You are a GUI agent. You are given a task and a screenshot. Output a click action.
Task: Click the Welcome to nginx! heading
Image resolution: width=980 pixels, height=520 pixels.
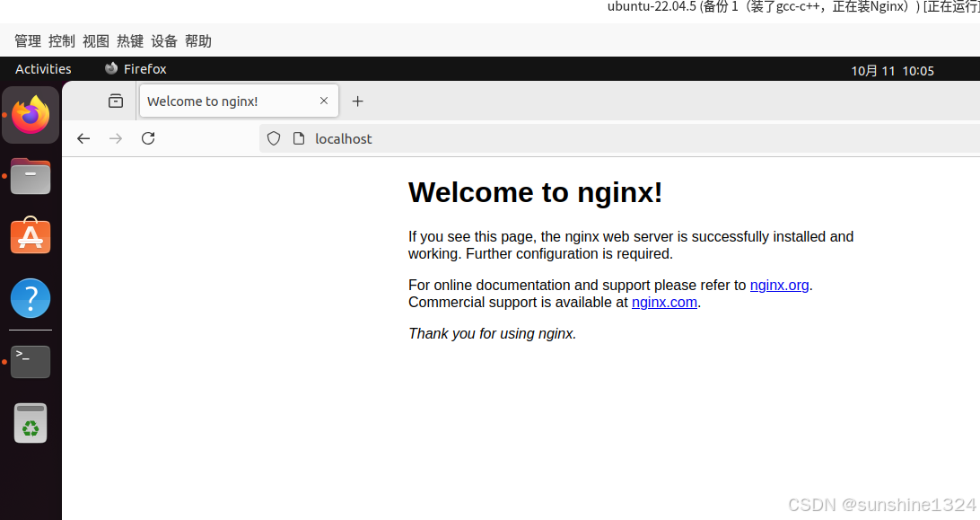point(535,192)
